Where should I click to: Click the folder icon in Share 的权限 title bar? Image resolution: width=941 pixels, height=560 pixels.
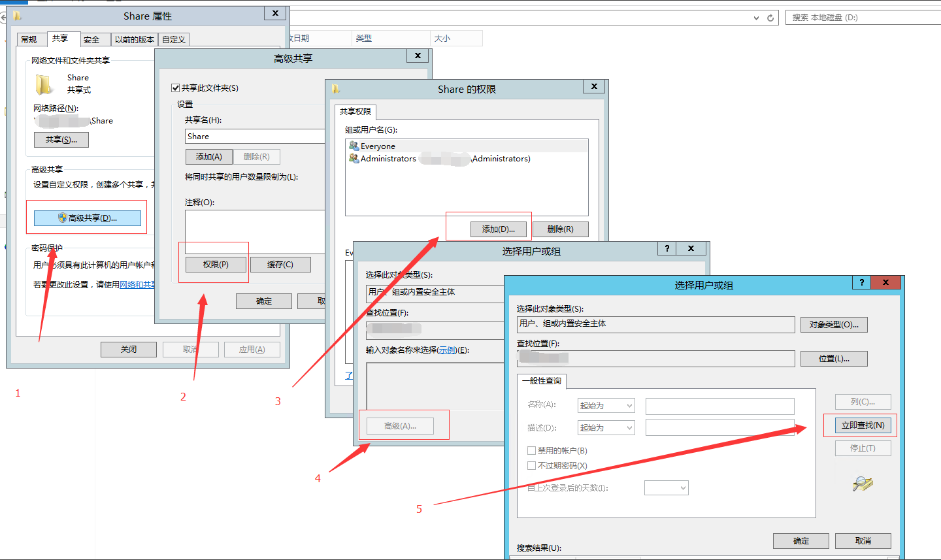[x=336, y=89]
